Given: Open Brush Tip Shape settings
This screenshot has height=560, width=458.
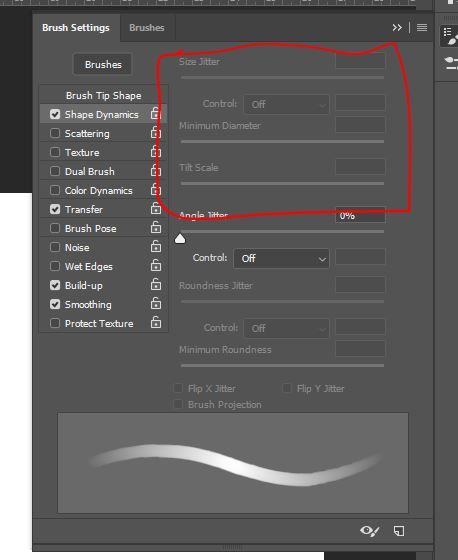Looking at the screenshot, I should (104, 95).
